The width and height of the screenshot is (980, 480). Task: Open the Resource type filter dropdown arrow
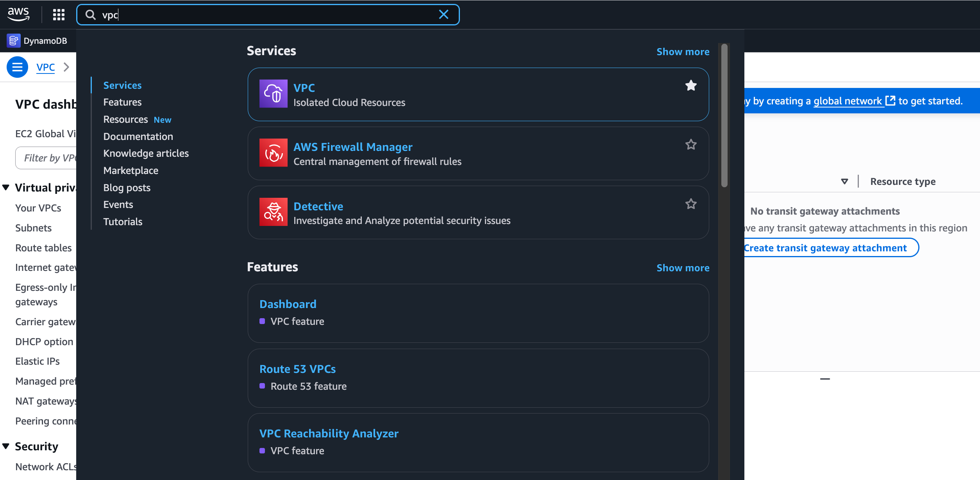[844, 181]
